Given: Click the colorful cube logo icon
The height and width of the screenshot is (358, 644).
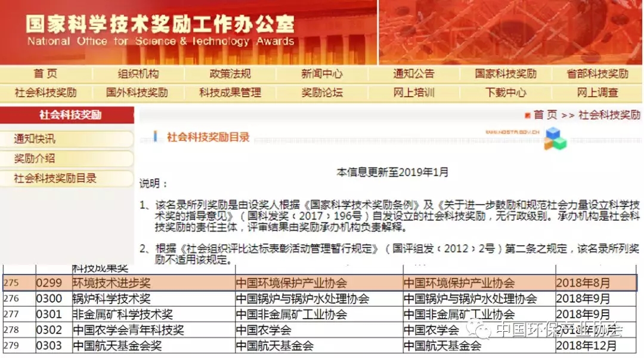Looking at the screenshot, I should 555,139.
